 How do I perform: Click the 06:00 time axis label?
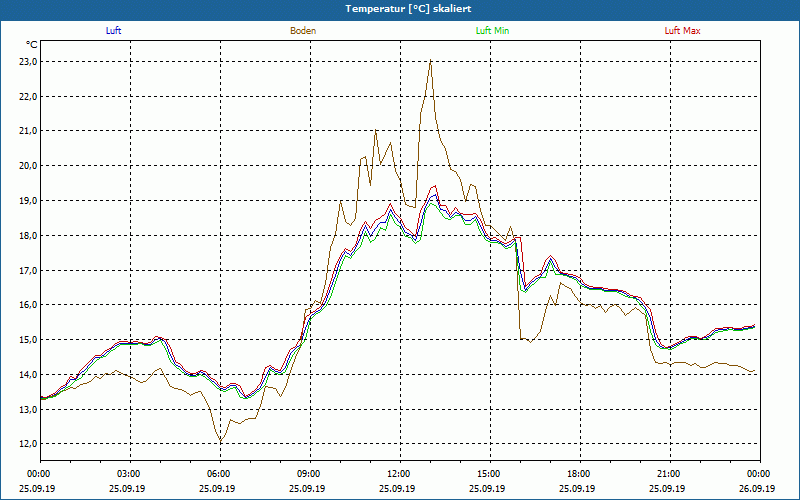pyautogui.click(x=217, y=474)
